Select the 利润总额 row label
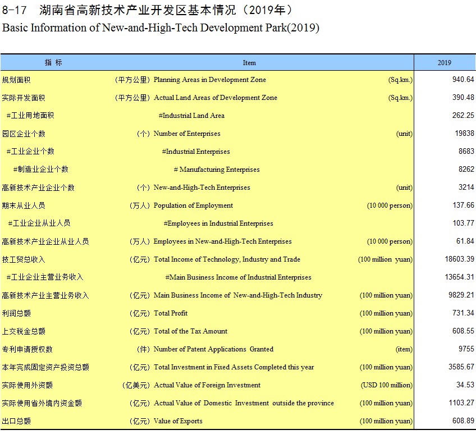The width and height of the screenshot is (476, 448). click(16, 313)
